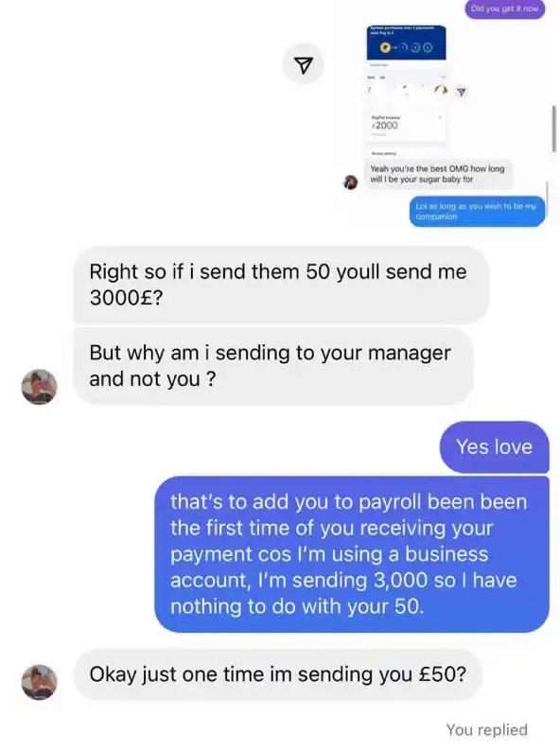560x749 pixels.
Task: Tap the large paper-plane share icon
Action: 304,65
